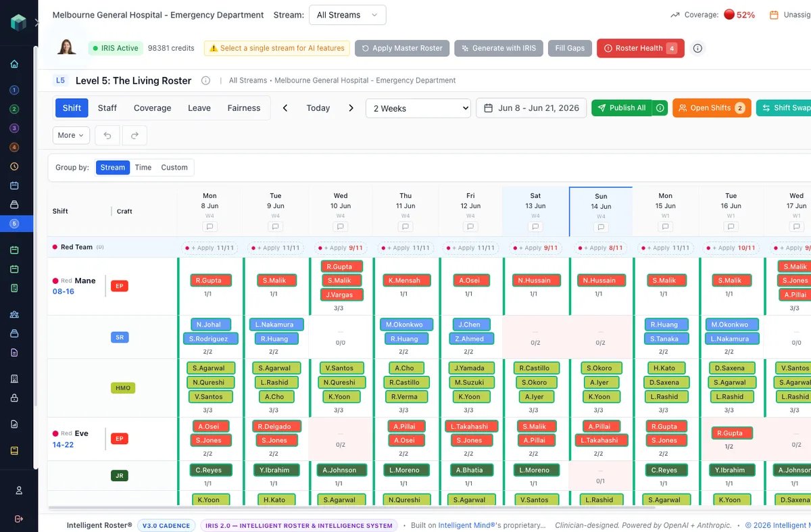Open the yellow book sidebar icon
Viewport: 811px width, 532px height.
[x=14, y=450]
